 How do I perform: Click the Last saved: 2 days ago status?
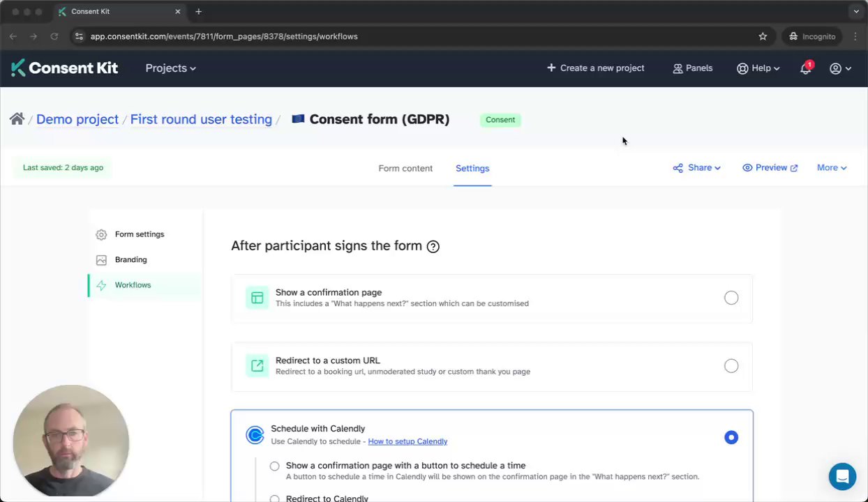[63, 168]
